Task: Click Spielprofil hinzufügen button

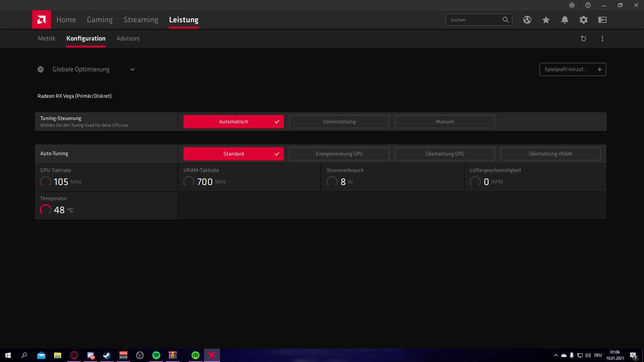Action: click(572, 69)
